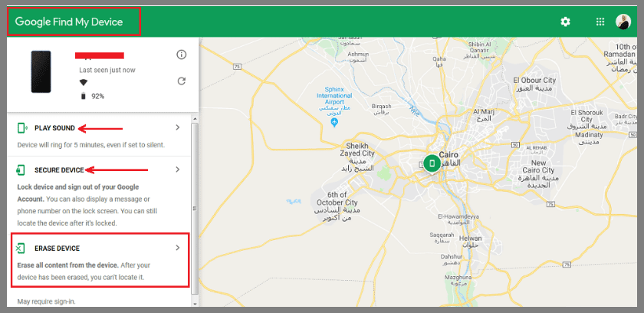644x313 pixels.
Task: Click the Secure Device lock icon
Action: tap(22, 170)
